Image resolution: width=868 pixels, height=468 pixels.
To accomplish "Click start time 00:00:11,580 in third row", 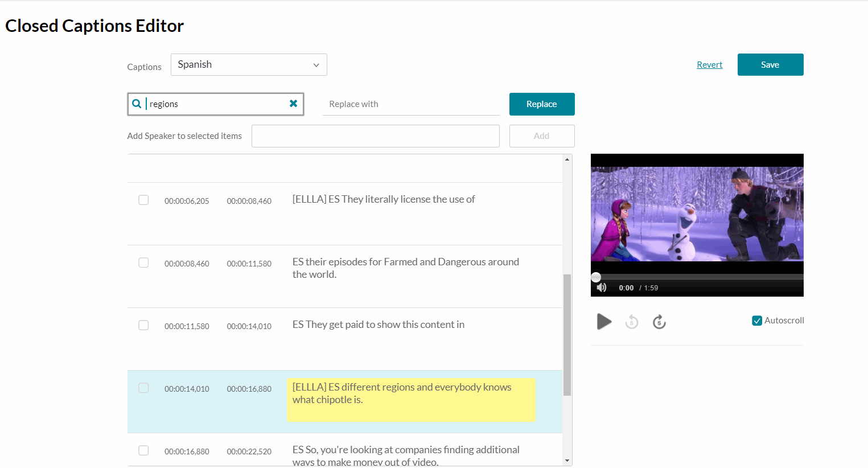I will pyautogui.click(x=187, y=326).
